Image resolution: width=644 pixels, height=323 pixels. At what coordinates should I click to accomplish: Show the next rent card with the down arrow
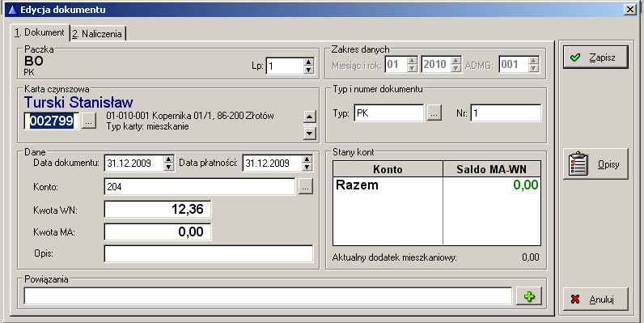(x=310, y=133)
